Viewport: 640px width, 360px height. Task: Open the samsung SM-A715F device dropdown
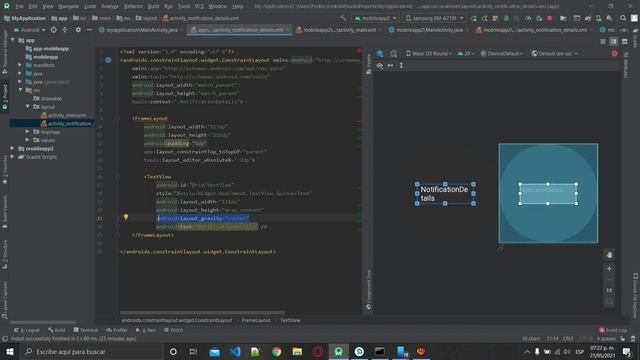pyautogui.click(x=434, y=18)
